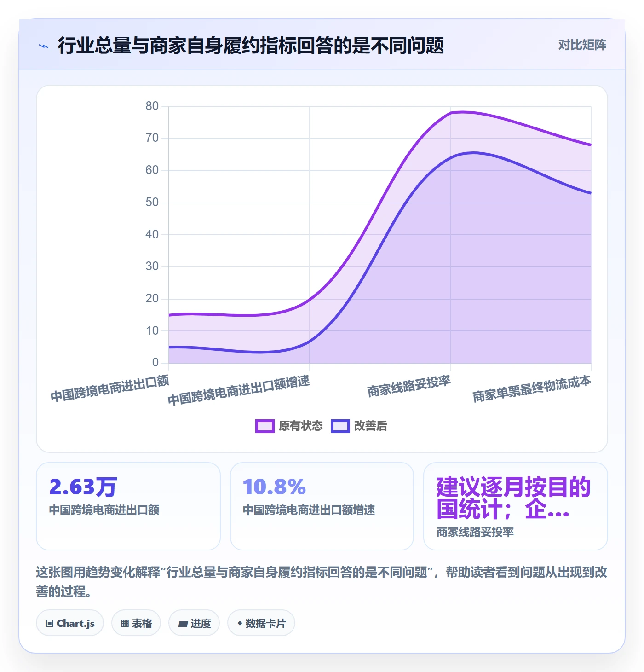Click the x-axis label 商家线路妥投率

point(409,387)
